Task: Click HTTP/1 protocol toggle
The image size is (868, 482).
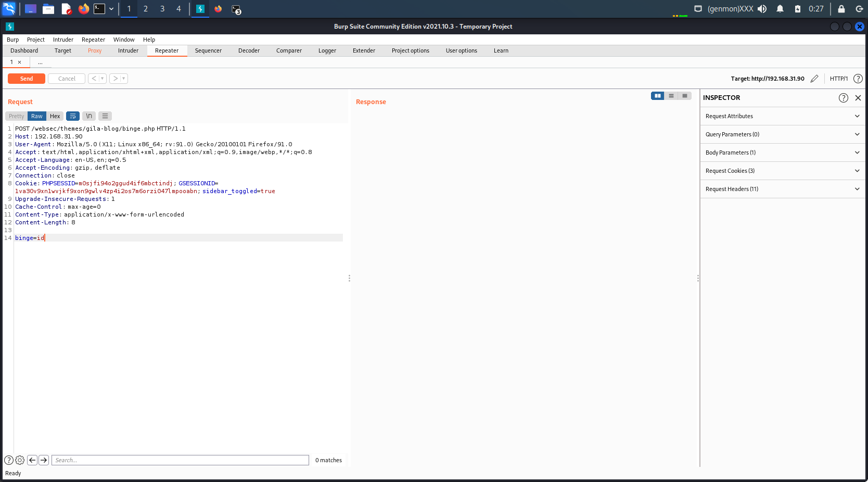Action: [x=838, y=79]
